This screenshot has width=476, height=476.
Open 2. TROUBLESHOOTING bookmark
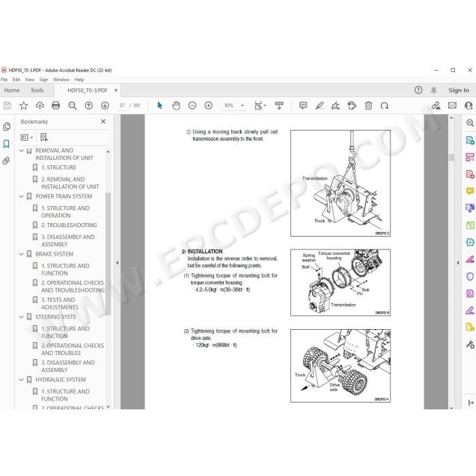click(69, 225)
